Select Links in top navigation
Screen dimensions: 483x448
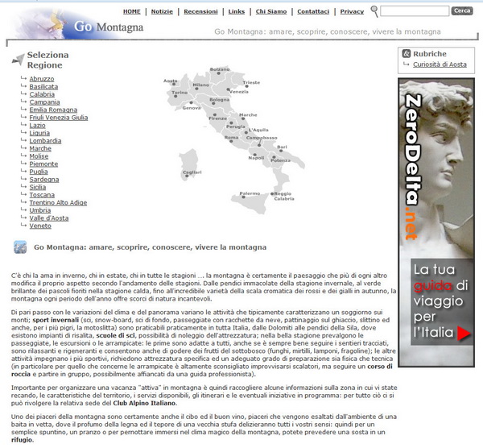click(236, 11)
